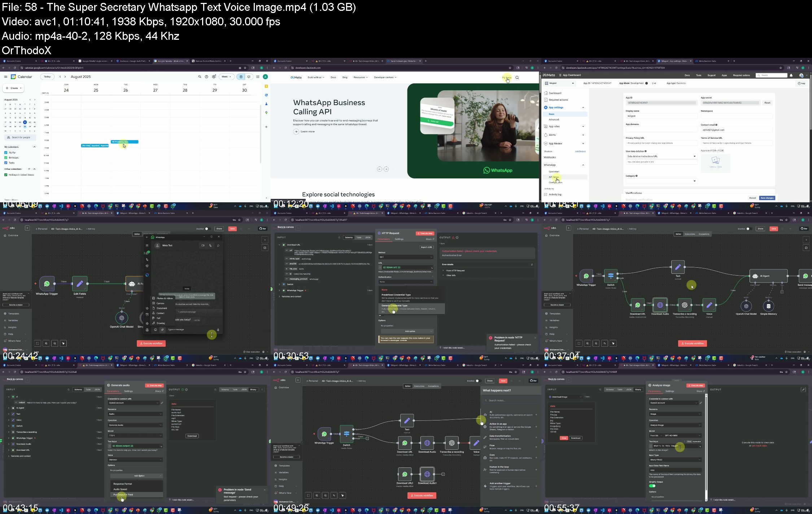Click the search icon in Google Calendar header
812x514 pixels.
[x=199, y=77]
